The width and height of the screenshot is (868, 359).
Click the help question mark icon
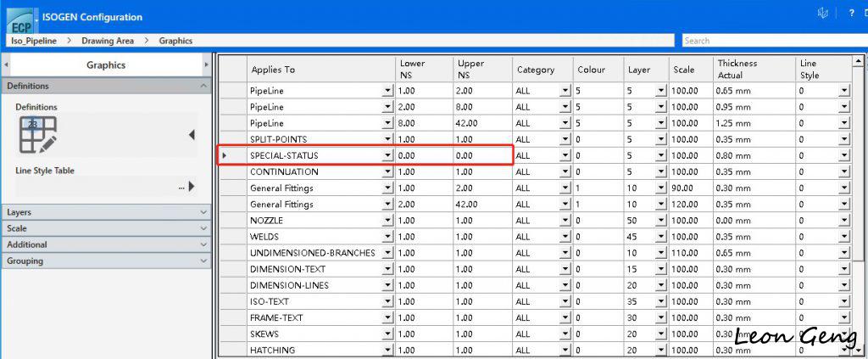[851, 14]
